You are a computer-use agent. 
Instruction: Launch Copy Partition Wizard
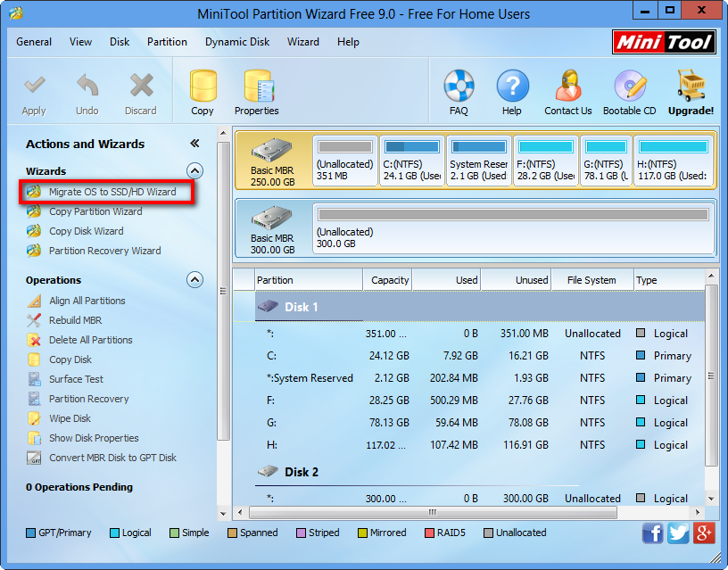(x=95, y=211)
